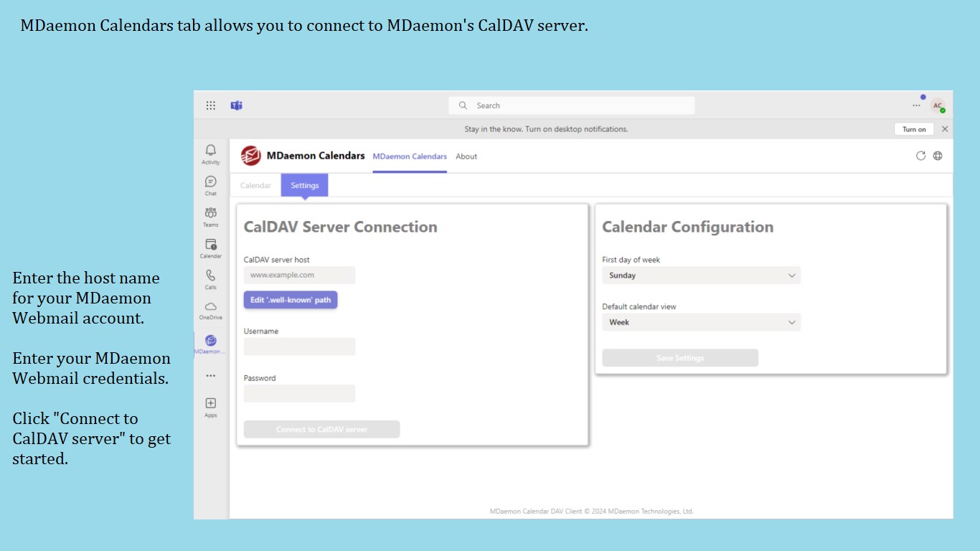Open the About tab
Screen dimensions: 980x551
(x=466, y=156)
